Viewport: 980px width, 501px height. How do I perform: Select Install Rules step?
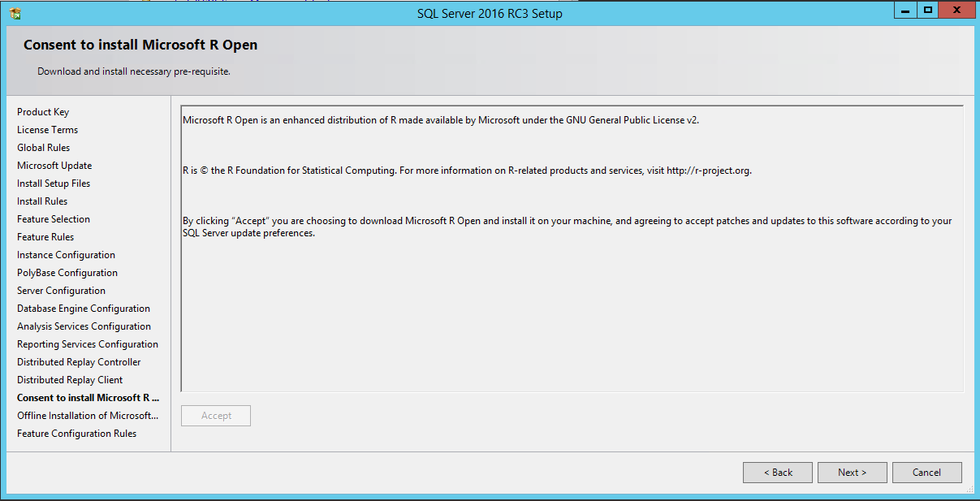point(42,201)
